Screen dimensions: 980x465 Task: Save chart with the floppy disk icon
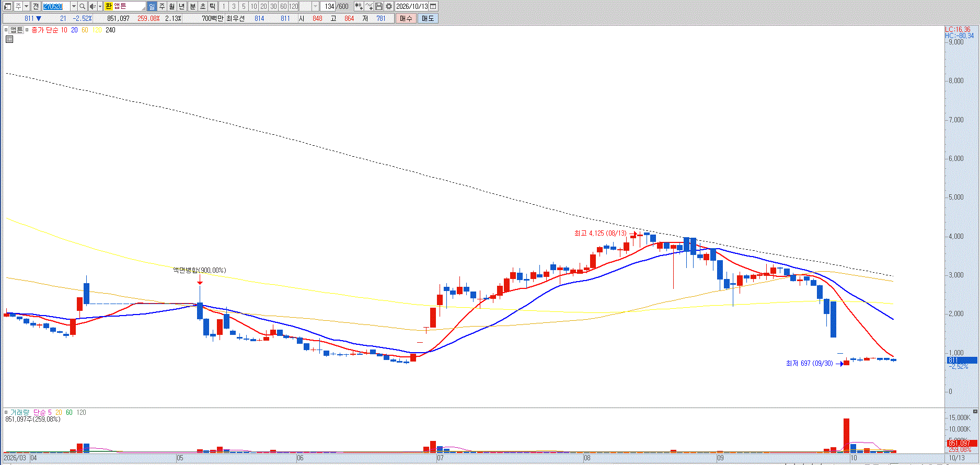[379, 6]
